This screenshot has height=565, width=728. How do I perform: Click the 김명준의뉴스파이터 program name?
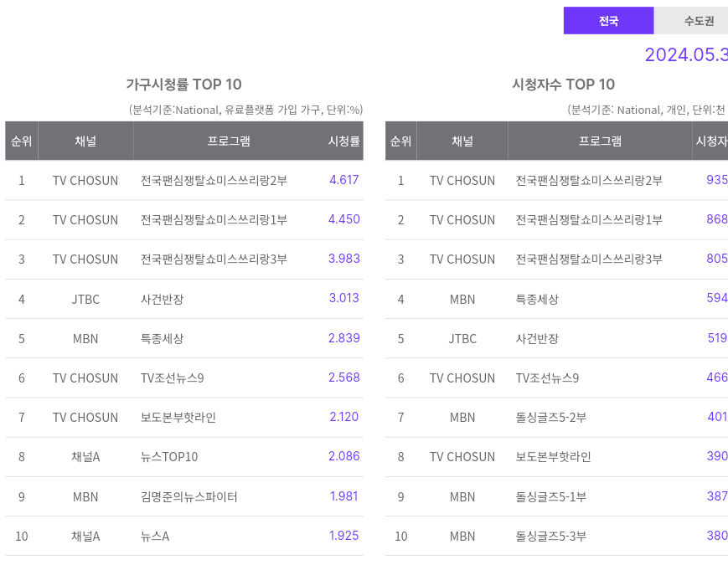(x=189, y=497)
